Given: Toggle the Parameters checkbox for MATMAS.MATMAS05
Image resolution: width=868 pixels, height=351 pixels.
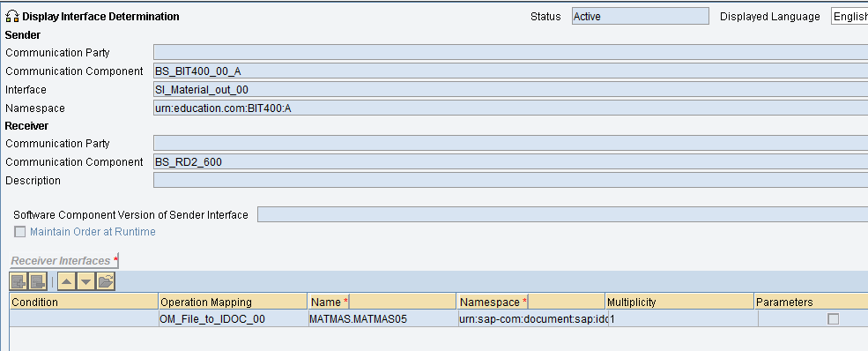Looking at the screenshot, I should [x=833, y=319].
